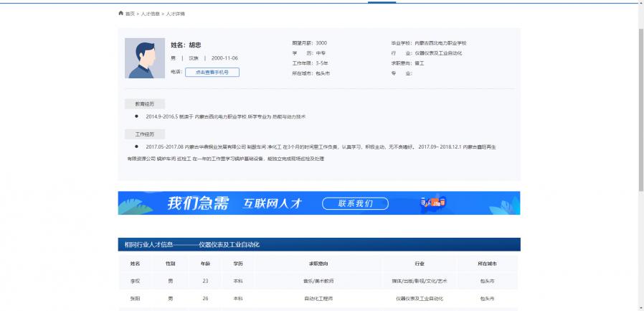Click the 求职意向 column header

click(318, 264)
